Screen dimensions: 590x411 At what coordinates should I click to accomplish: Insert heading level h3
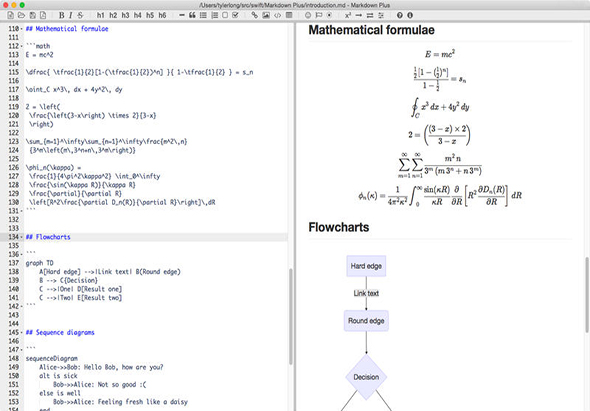coord(125,15)
